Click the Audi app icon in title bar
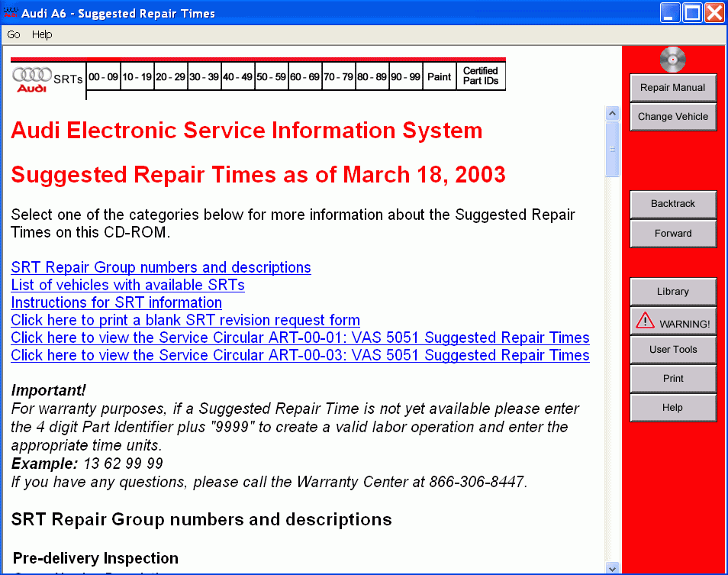Viewport: 728px width, 575px height. point(10,12)
